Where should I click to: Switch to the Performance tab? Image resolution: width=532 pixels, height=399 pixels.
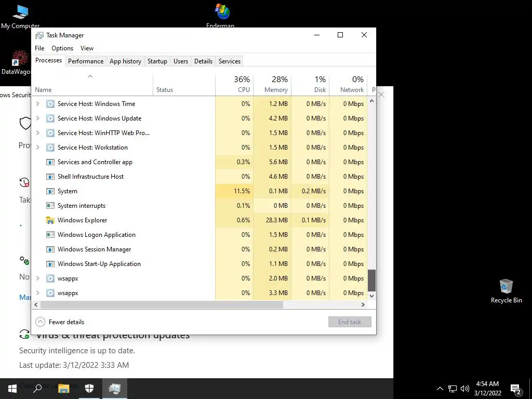tap(86, 61)
